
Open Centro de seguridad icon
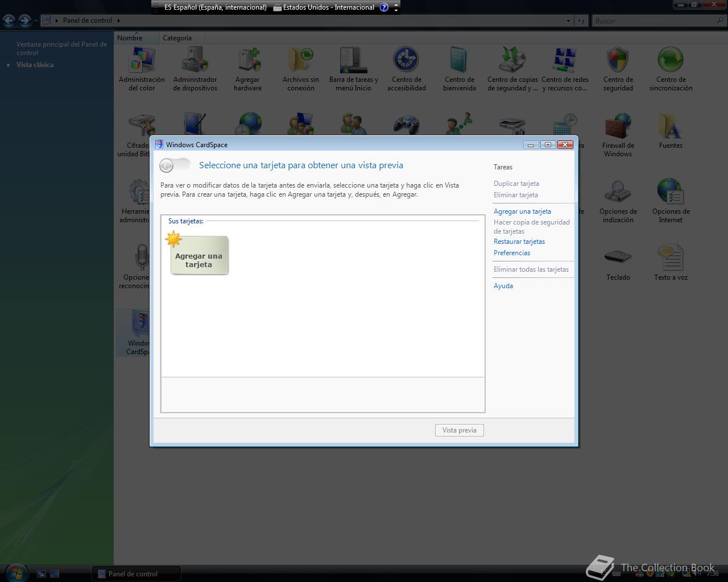[x=618, y=69]
